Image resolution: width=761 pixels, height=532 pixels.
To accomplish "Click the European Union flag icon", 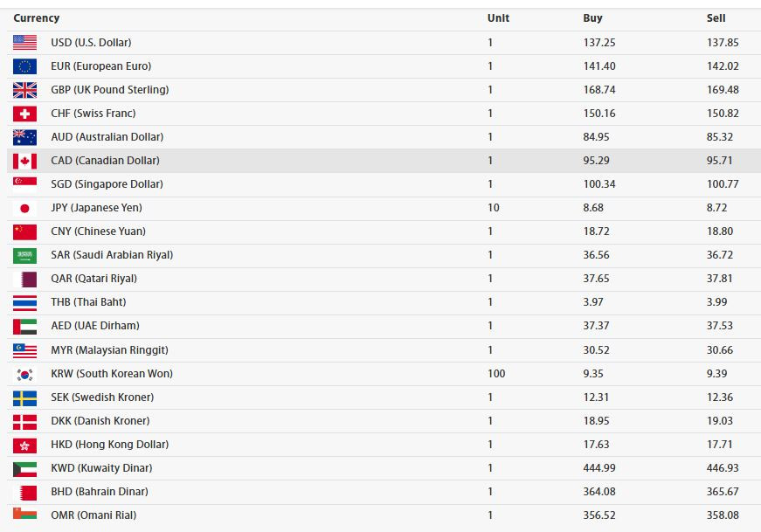I will 24,66.
